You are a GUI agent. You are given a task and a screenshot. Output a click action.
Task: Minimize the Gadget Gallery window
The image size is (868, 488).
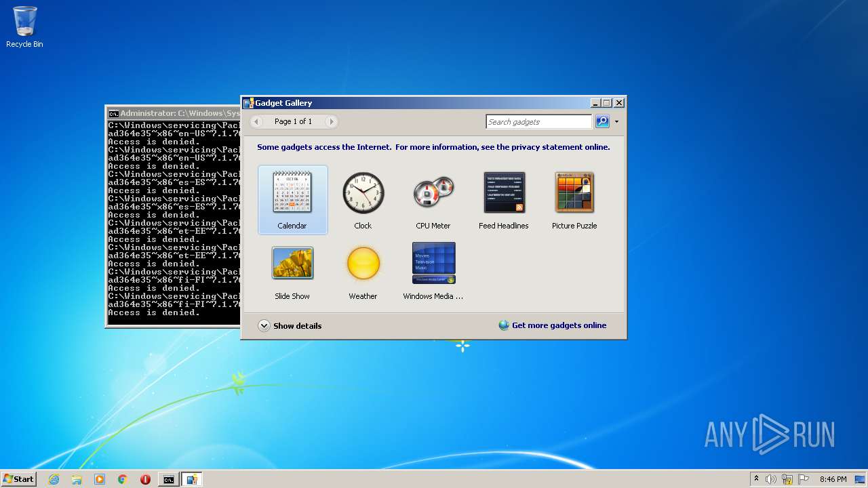[595, 103]
